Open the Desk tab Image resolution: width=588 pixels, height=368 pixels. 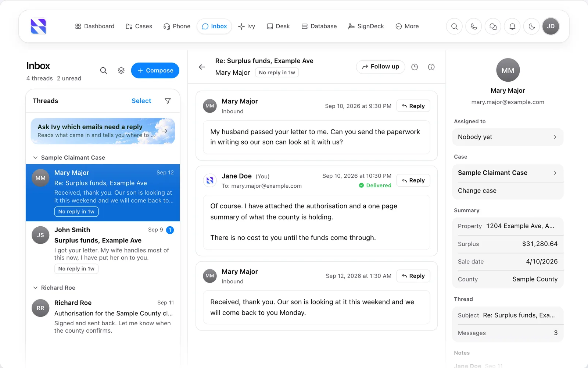coord(278,26)
